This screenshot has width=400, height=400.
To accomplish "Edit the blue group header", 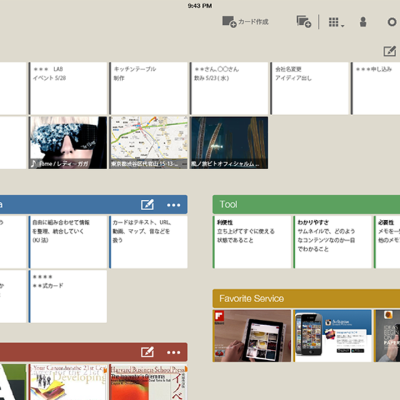I will coord(147,205).
